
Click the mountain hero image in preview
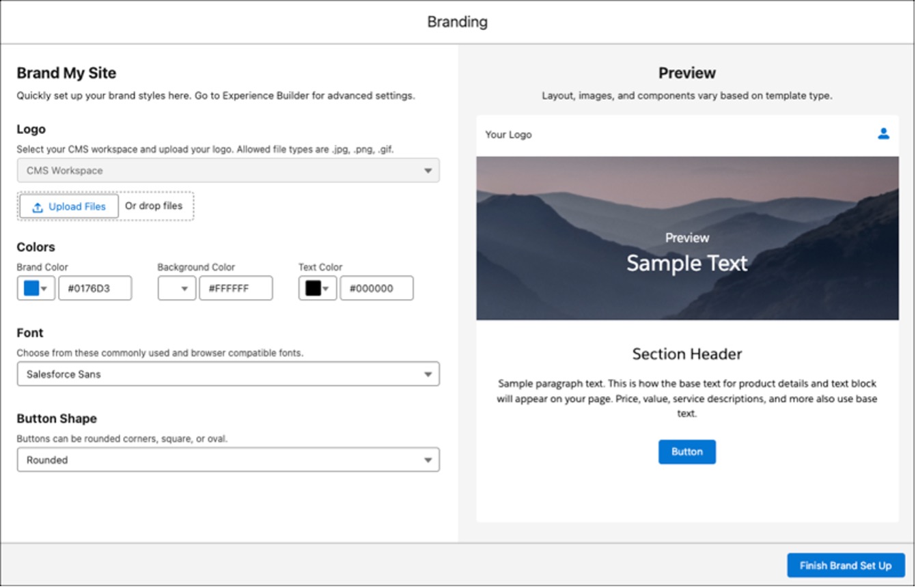click(x=687, y=238)
